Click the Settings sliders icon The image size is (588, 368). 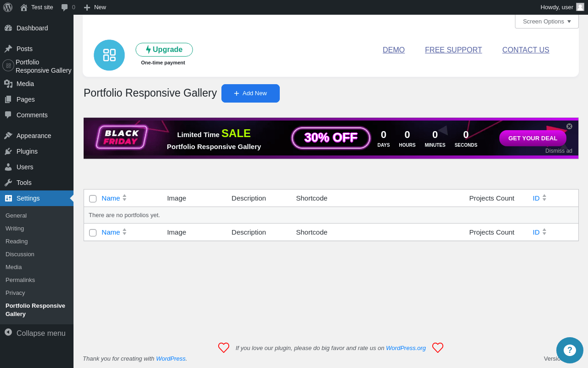[x=8, y=198]
